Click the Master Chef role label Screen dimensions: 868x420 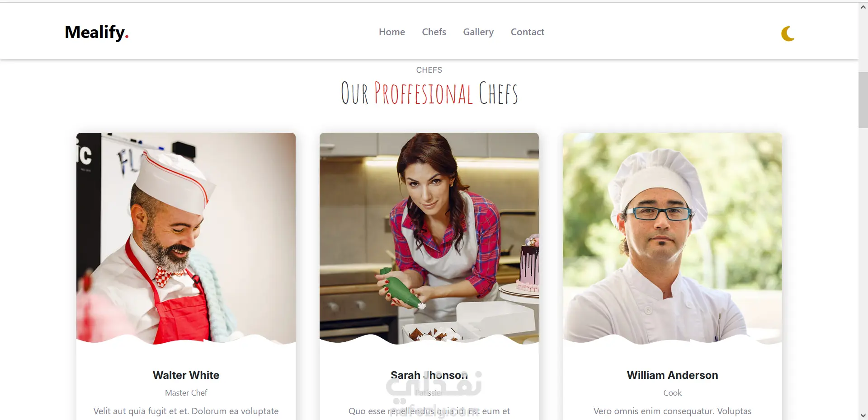point(186,393)
